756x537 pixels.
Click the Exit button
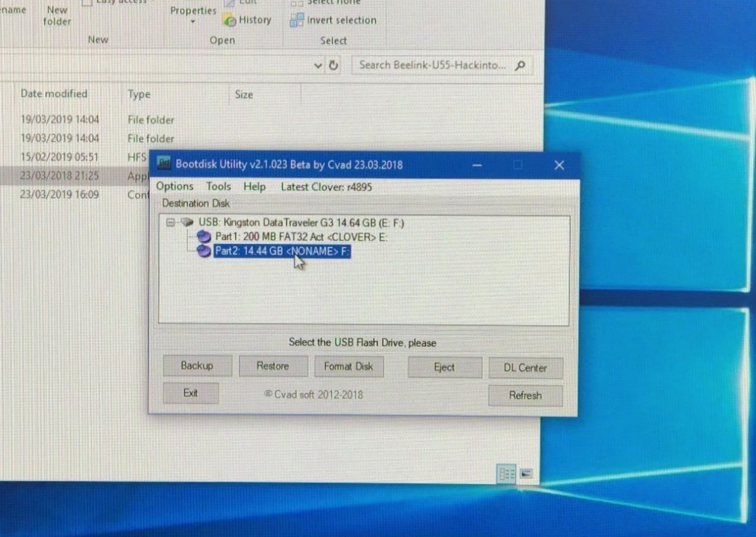[191, 393]
